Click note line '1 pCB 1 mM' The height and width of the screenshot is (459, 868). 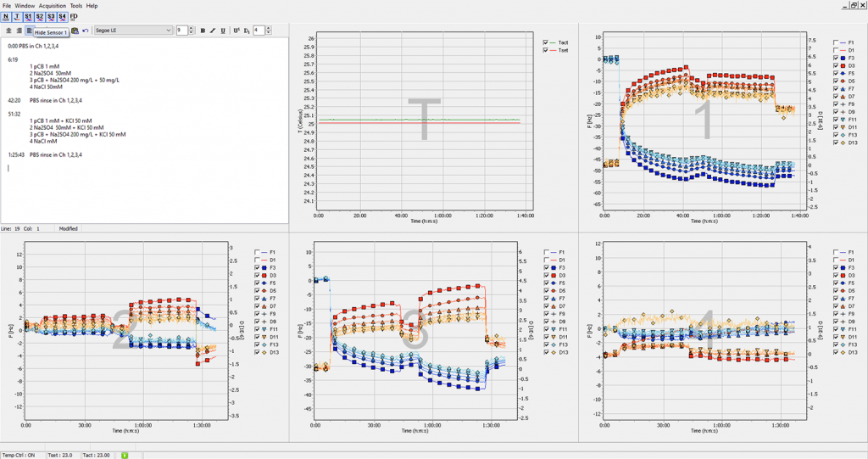click(44, 66)
